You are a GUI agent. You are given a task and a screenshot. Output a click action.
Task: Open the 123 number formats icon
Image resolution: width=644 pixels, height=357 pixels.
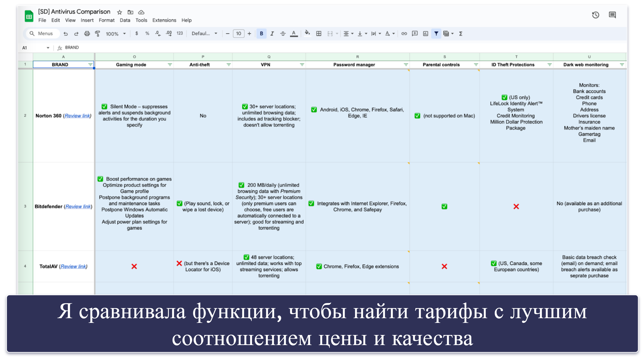(180, 33)
